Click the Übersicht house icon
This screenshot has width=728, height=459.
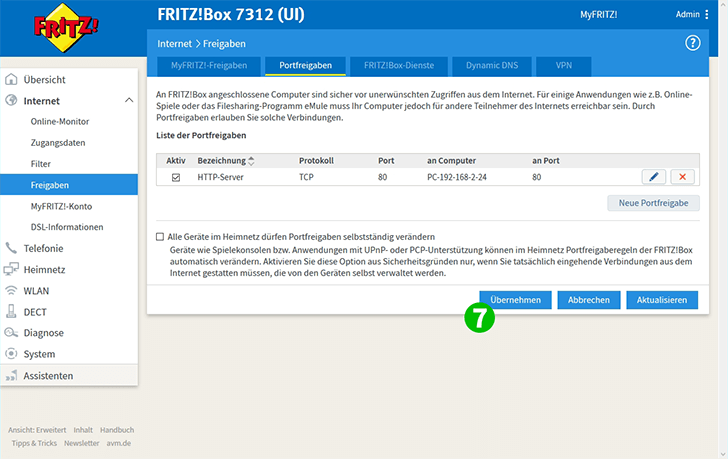(11, 79)
